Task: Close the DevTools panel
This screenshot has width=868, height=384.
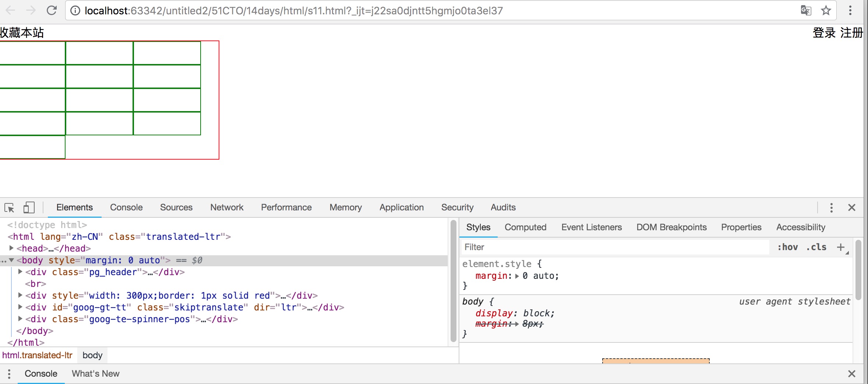Action: (851, 207)
